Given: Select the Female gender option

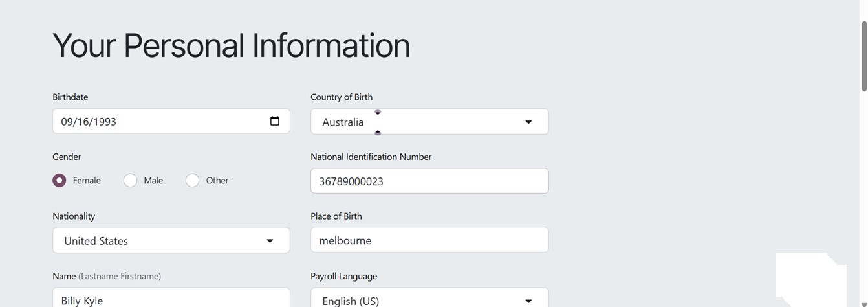Looking at the screenshot, I should click(x=60, y=180).
